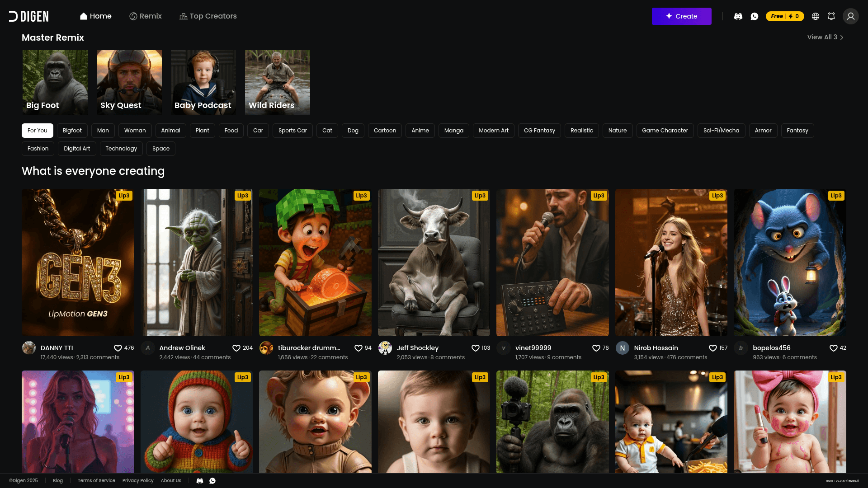
Task: Click '17,440 views · 2,313 comments' text
Action: (x=80, y=357)
